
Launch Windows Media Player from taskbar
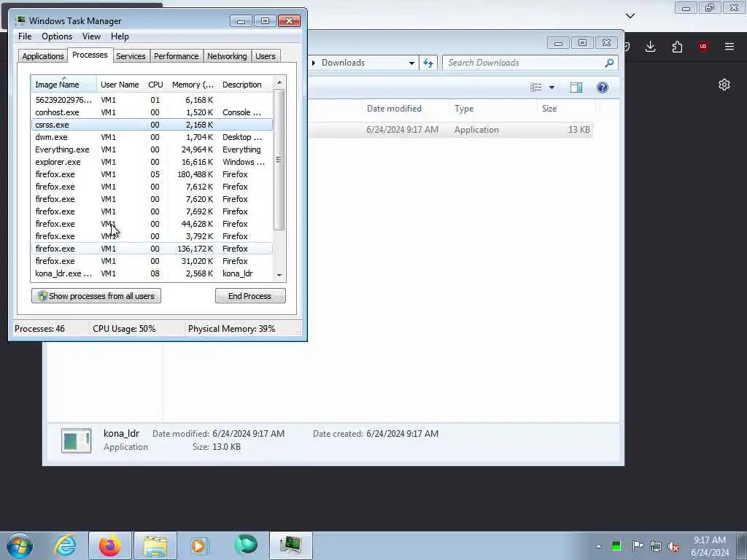pos(199,545)
